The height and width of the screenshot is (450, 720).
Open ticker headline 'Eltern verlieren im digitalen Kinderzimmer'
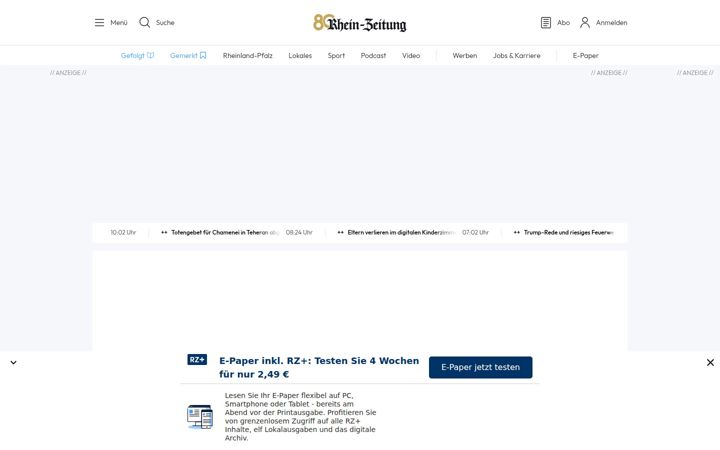[x=400, y=232]
